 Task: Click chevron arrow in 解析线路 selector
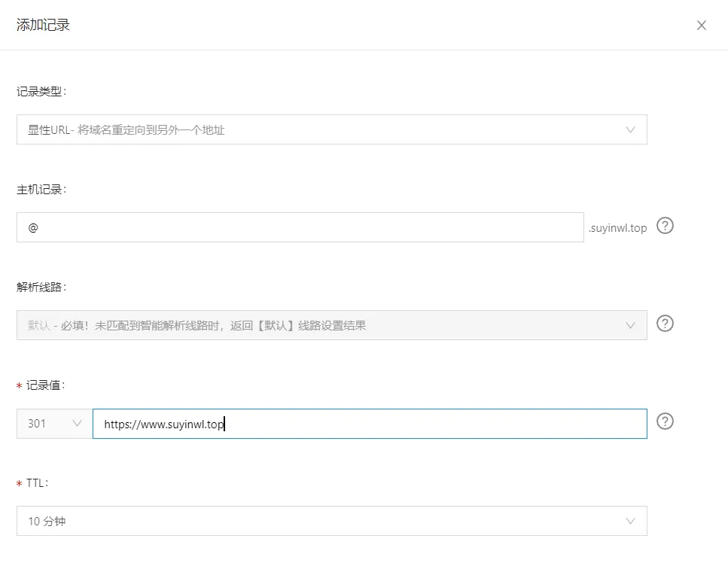631,325
